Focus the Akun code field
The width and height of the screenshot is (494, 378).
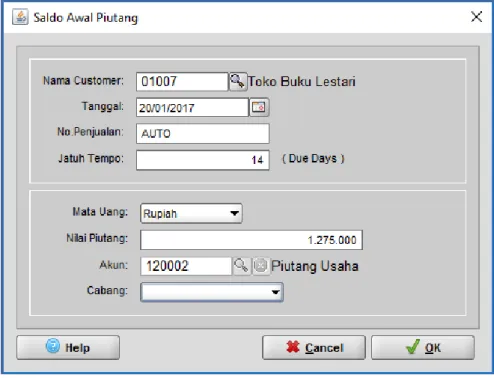click(186, 266)
